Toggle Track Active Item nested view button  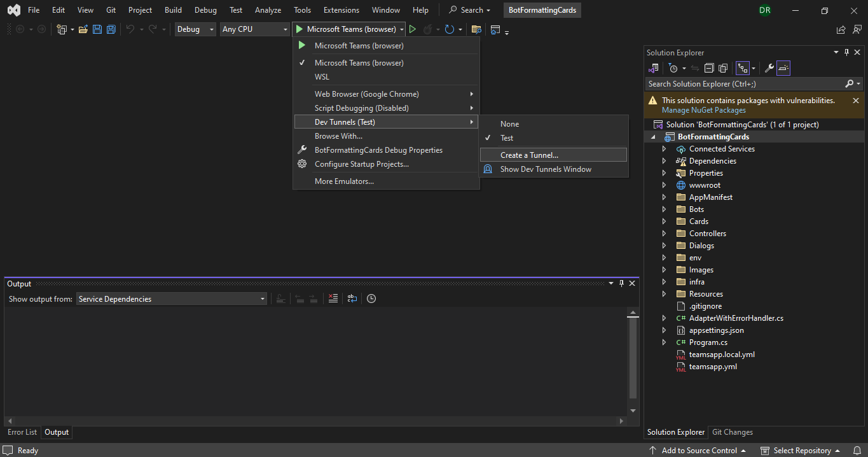tap(742, 68)
